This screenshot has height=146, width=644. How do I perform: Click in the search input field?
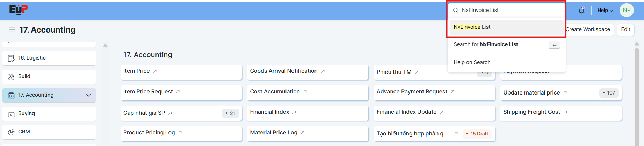point(510,10)
